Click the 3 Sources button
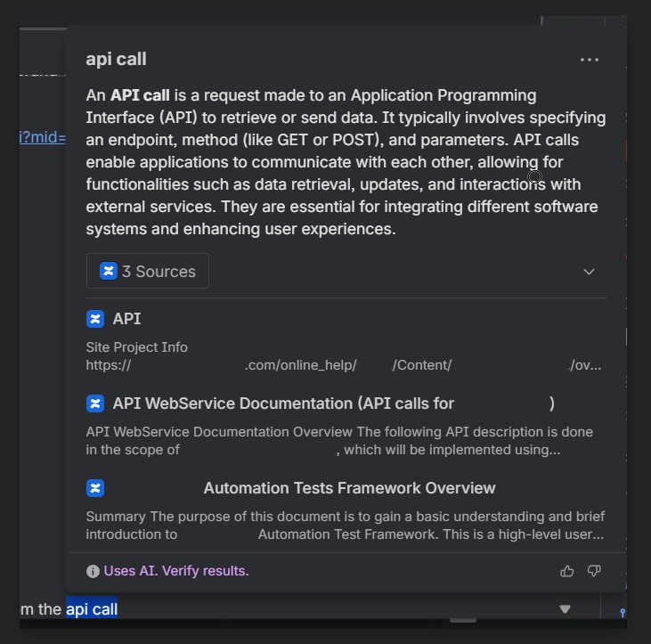This screenshot has height=644, width=651. (148, 271)
